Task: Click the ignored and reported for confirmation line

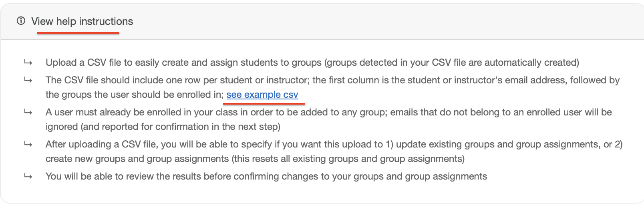Action: (163, 127)
